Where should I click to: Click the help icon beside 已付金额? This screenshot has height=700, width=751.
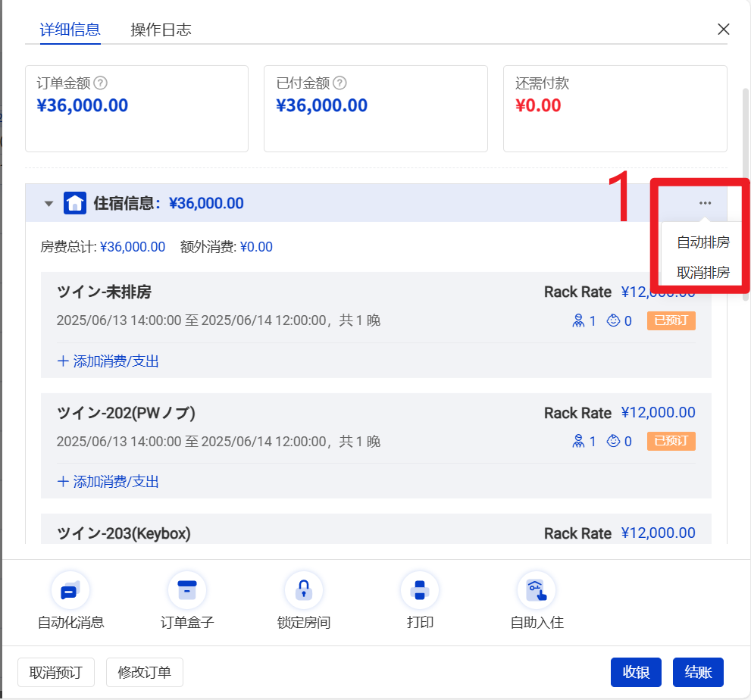[340, 83]
